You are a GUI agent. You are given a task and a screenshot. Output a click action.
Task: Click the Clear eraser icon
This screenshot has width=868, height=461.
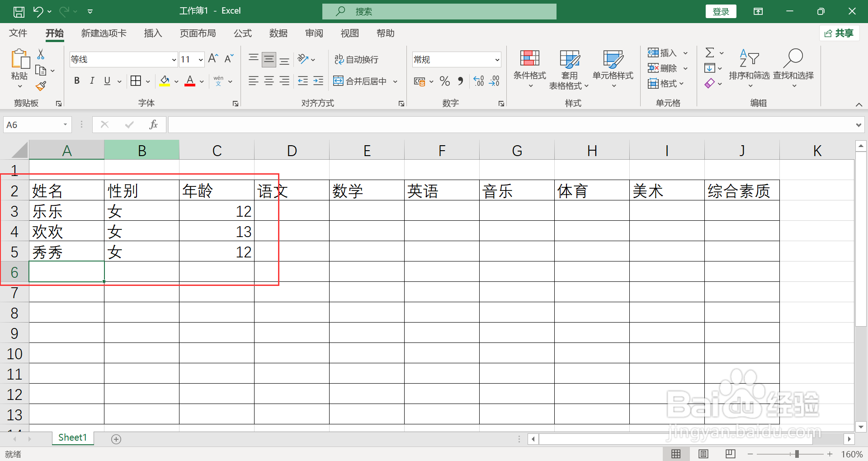[710, 83]
